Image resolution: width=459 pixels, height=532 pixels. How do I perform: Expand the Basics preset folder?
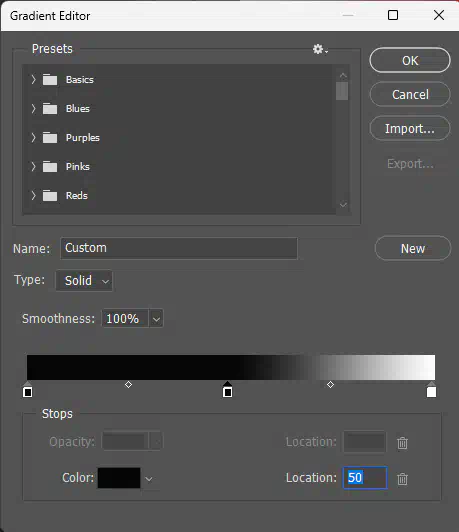click(33, 80)
